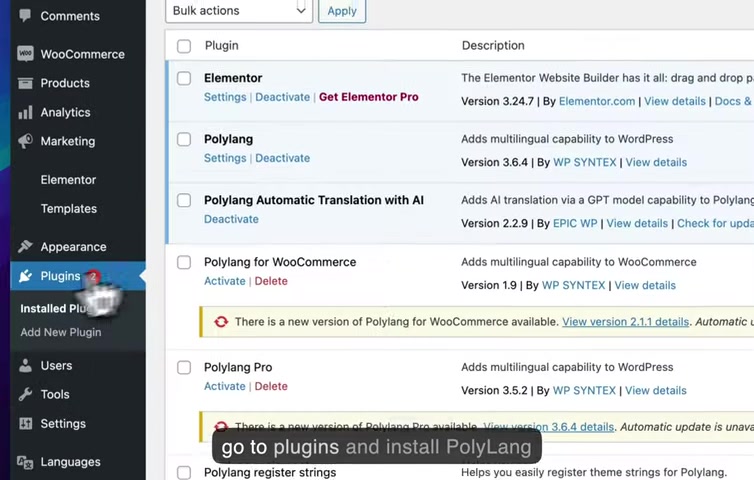Open View version 2.1.1 details link
Viewport: 754px width, 480px height.
[626, 321]
